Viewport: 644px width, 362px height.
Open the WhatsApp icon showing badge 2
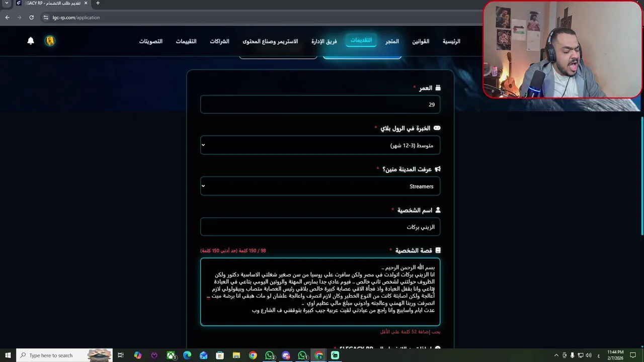pyautogui.click(x=270, y=355)
